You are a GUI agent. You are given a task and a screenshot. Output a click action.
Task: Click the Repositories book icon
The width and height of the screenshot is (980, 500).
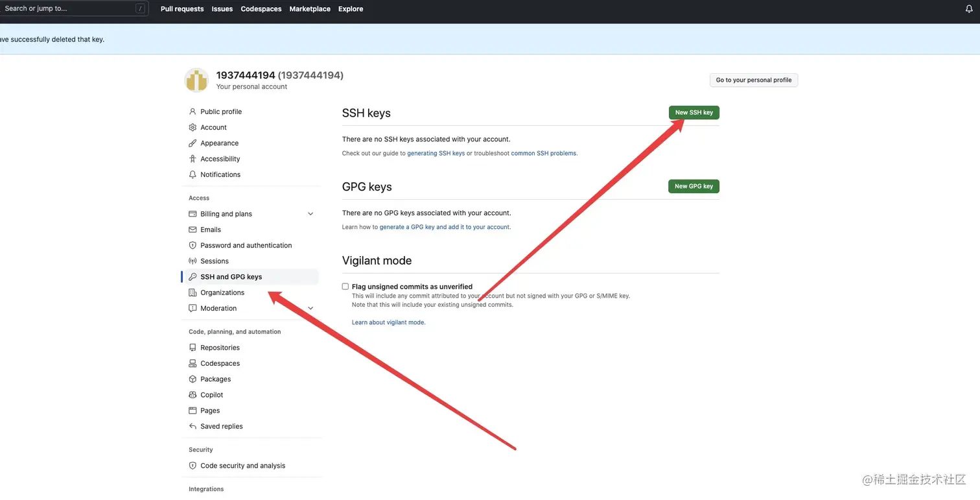(192, 348)
